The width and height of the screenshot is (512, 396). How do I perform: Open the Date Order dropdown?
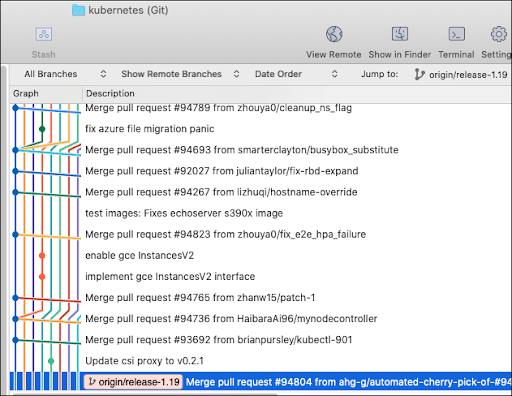[296, 74]
